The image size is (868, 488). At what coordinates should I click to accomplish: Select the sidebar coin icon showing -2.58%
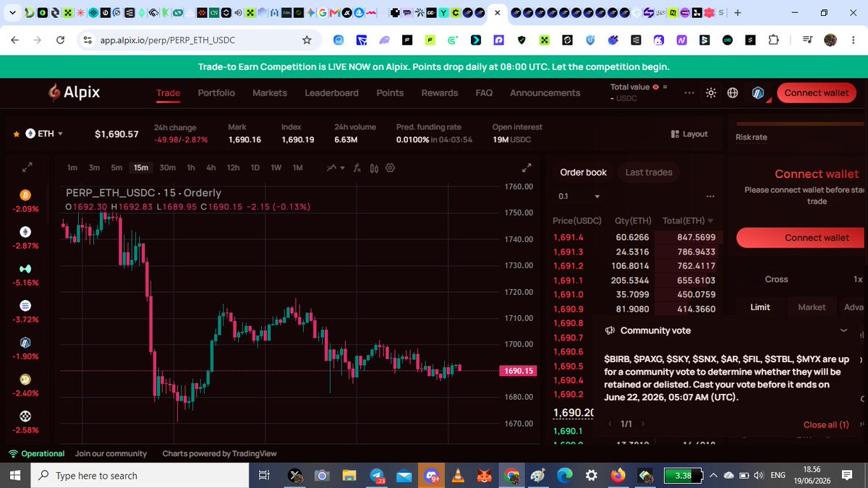coord(25,416)
